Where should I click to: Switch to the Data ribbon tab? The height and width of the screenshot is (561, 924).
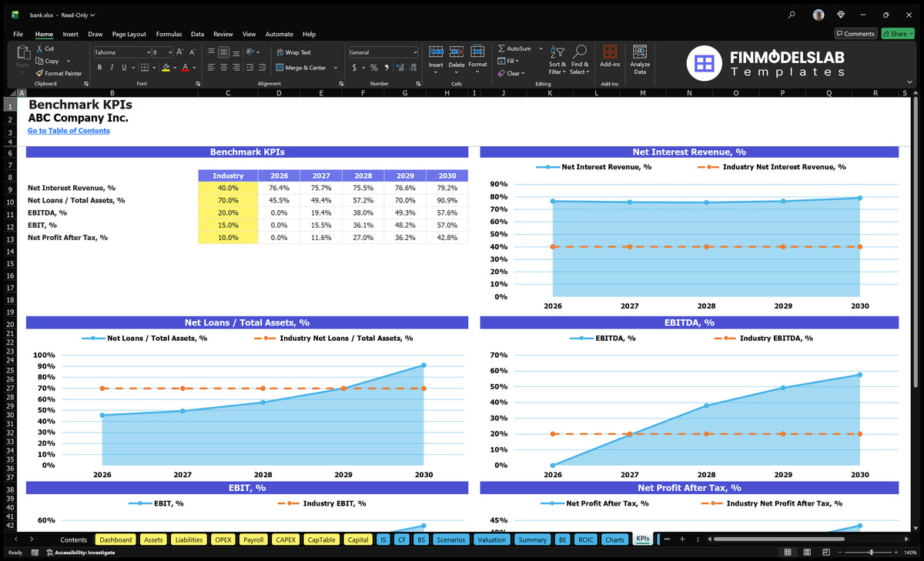tap(197, 34)
